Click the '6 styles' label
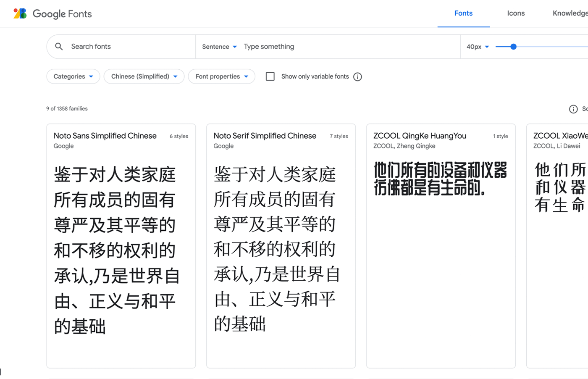The image size is (588, 379). click(179, 136)
